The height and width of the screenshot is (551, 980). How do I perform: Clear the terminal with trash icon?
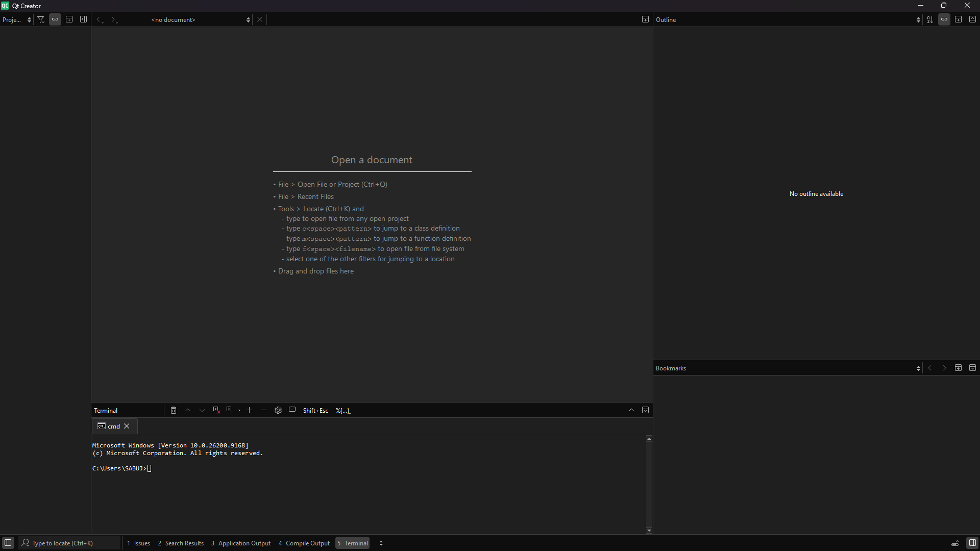pos(174,410)
